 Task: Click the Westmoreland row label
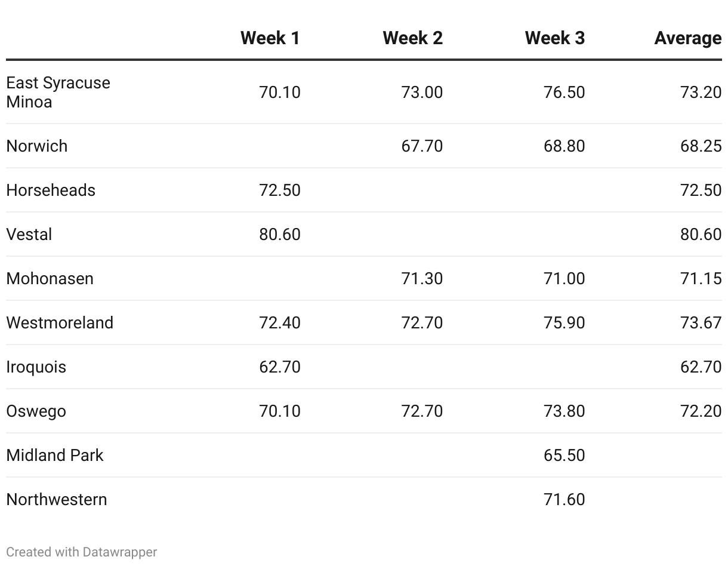[60, 323]
